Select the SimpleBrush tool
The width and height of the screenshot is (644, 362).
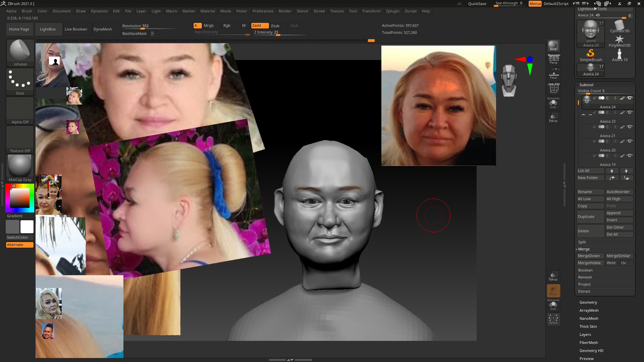click(x=591, y=55)
